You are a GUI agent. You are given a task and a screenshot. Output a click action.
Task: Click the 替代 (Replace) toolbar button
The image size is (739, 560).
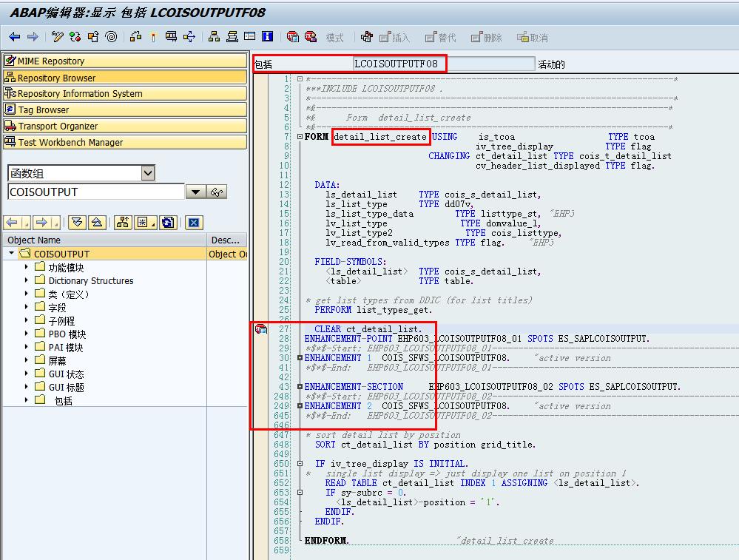[441, 37]
